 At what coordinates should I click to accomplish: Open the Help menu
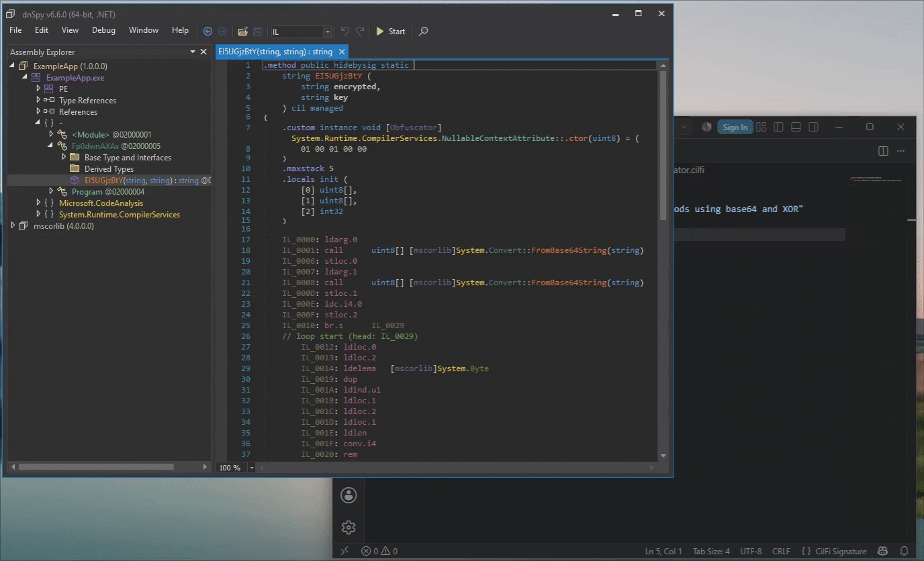click(x=180, y=30)
